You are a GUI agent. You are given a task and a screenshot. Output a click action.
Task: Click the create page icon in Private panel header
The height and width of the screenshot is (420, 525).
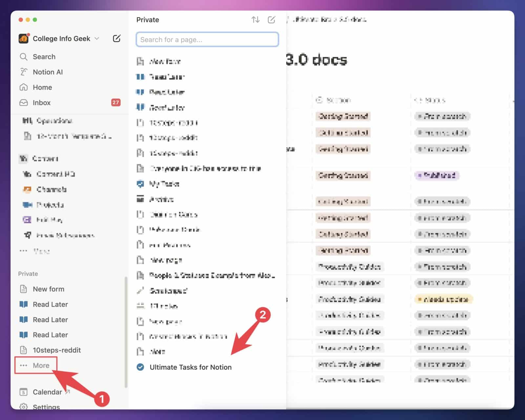tap(271, 20)
